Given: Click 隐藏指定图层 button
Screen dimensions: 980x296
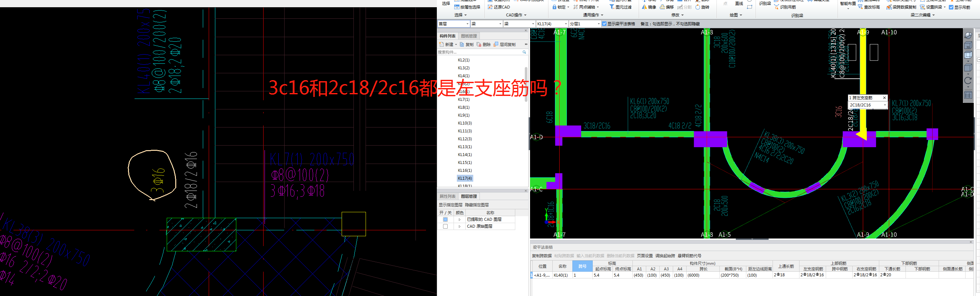Looking at the screenshot, I should [x=477, y=205].
